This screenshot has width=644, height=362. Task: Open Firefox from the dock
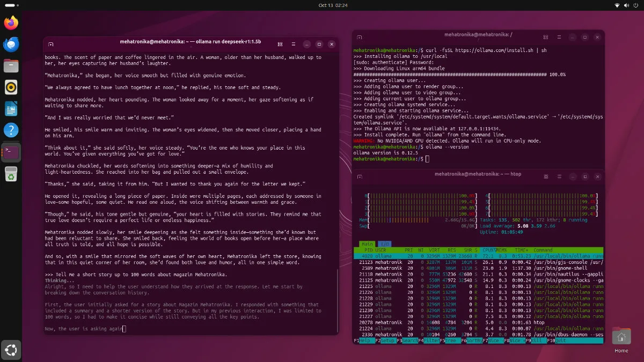tap(11, 23)
